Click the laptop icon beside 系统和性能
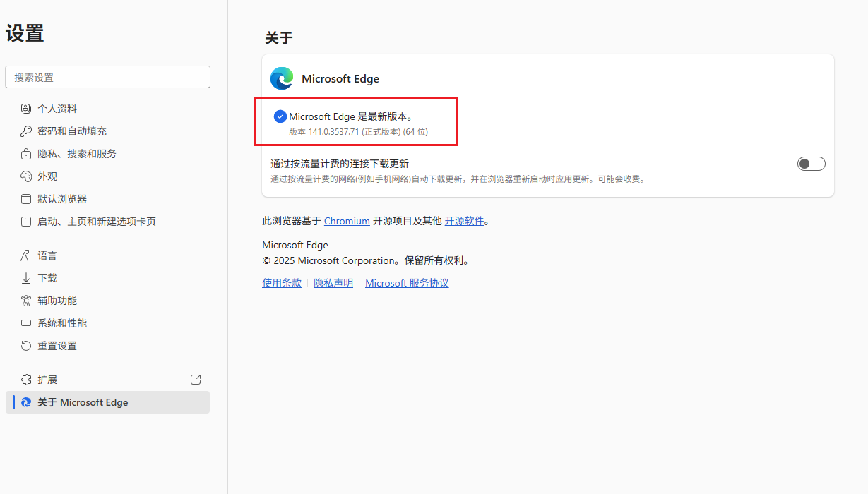Screen dimensions: 868x494 [x=26, y=323]
